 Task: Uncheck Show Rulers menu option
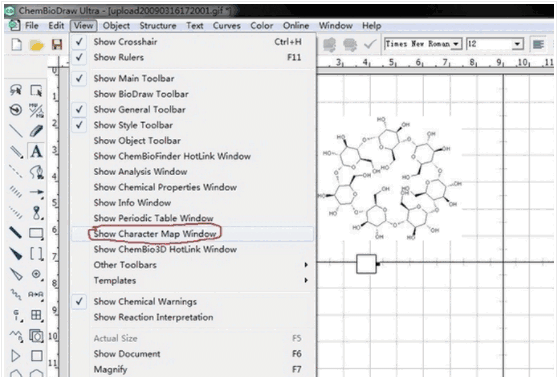(x=193, y=57)
